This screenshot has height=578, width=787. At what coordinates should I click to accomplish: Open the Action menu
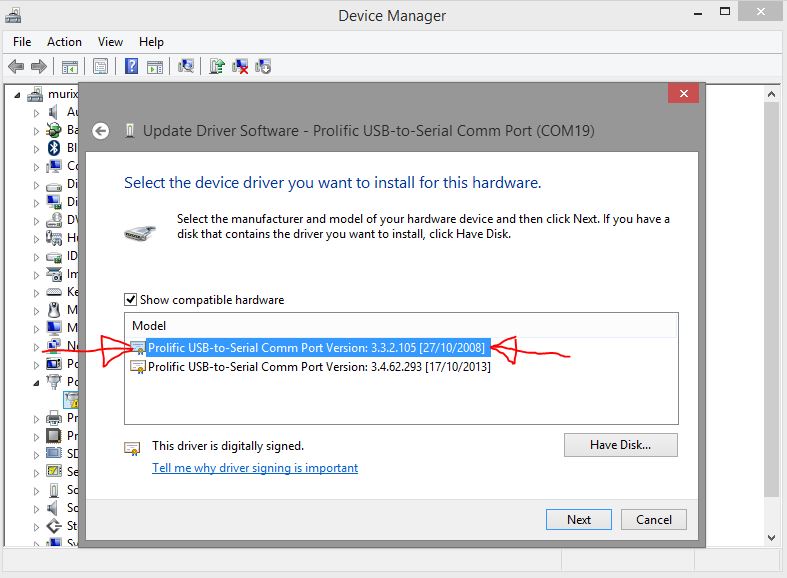coord(64,42)
